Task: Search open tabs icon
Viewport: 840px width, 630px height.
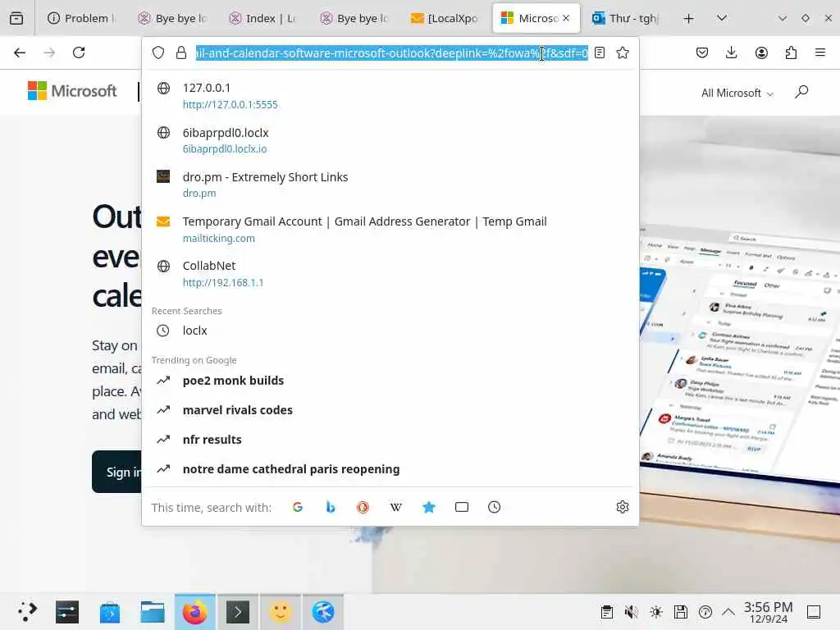Action: [x=461, y=507]
